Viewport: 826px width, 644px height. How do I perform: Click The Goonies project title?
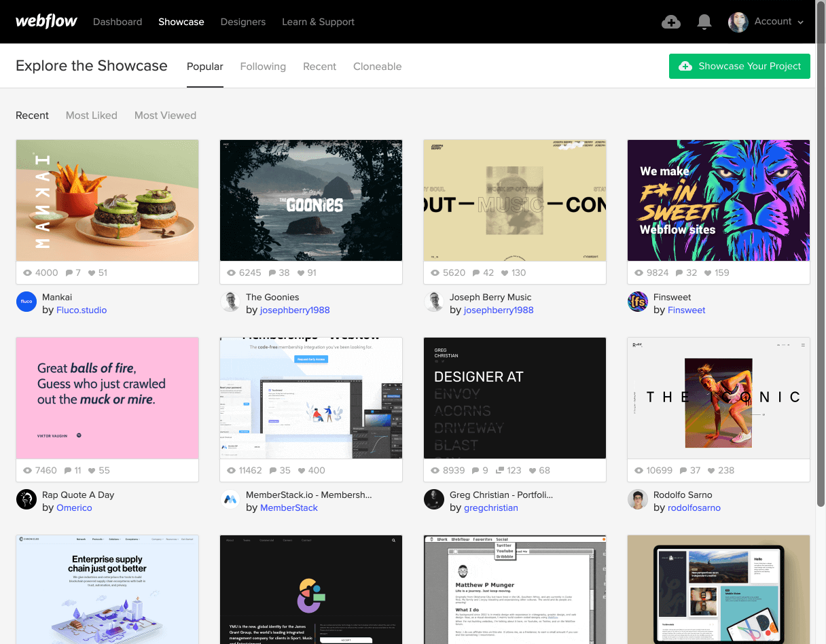pyautogui.click(x=272, y=297)
